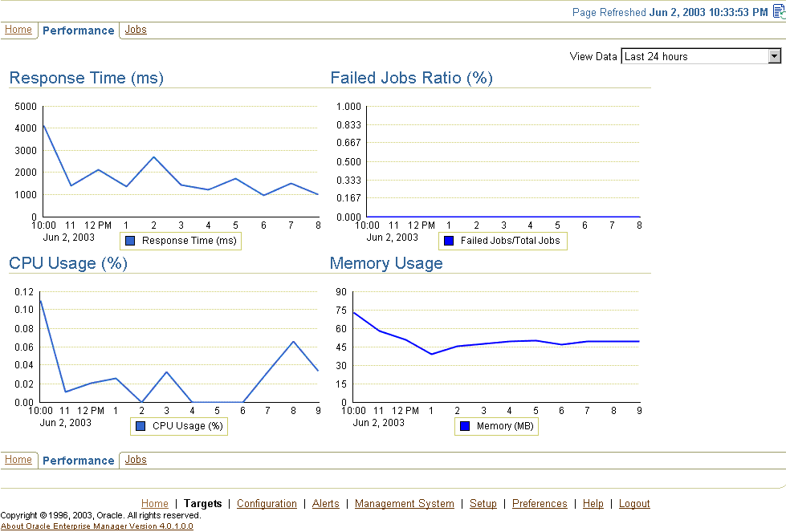Click the Logout link

[x=634, y=503]
